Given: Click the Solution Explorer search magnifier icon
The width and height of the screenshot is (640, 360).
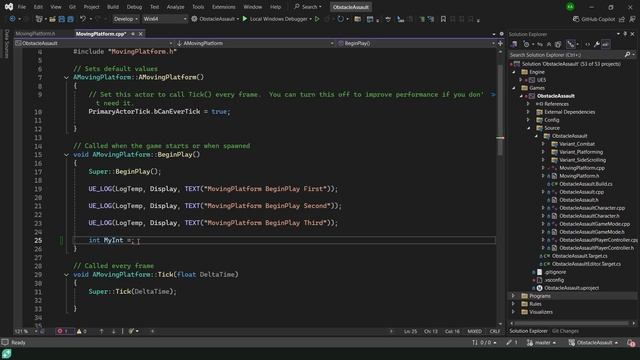Looking at the screenshot, I should [x=627, y=54].
